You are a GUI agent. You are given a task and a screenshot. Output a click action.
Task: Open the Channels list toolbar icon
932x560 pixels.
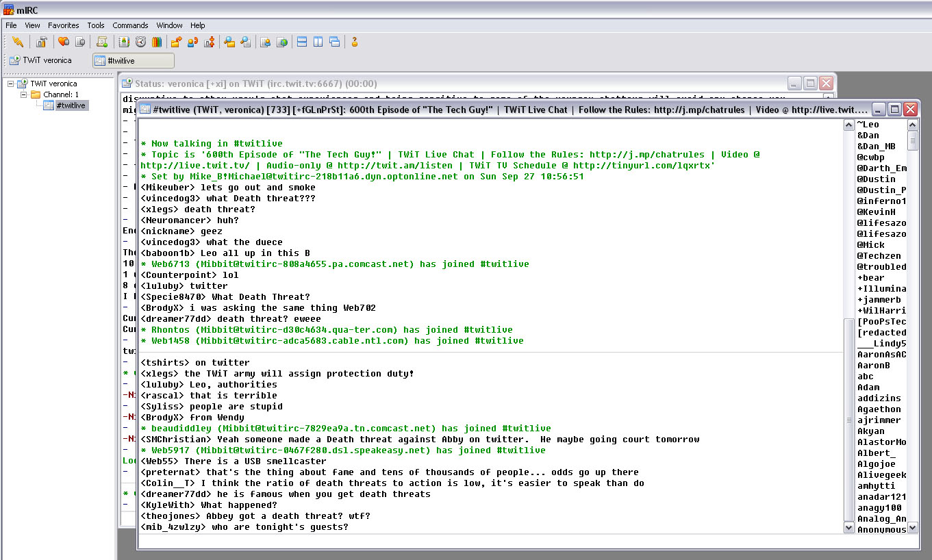[80, 42]
